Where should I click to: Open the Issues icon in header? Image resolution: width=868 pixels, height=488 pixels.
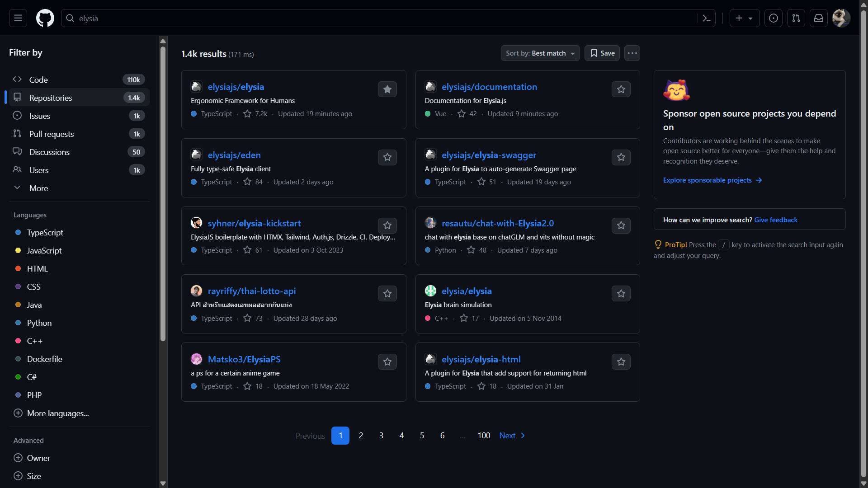click(774, 18)
